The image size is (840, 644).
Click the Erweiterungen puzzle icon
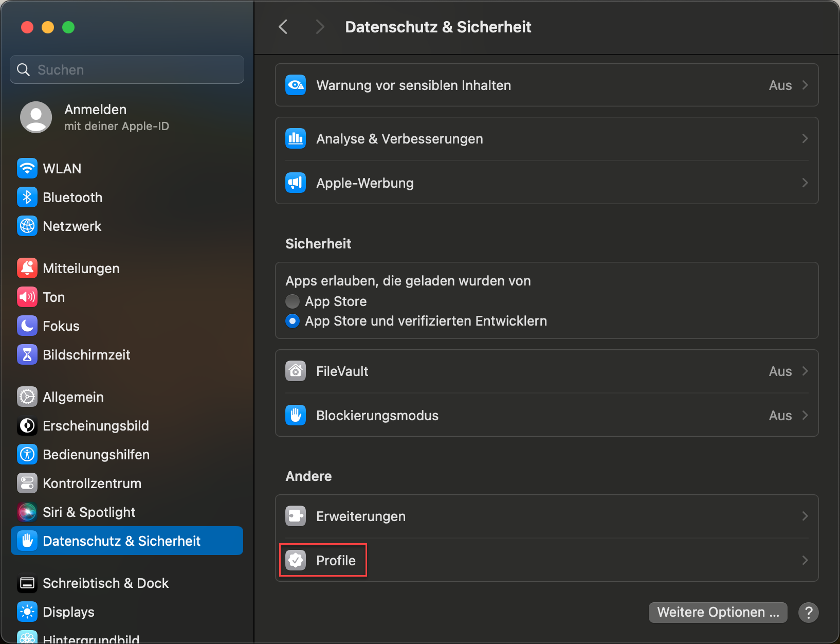[x=296, y=516]
